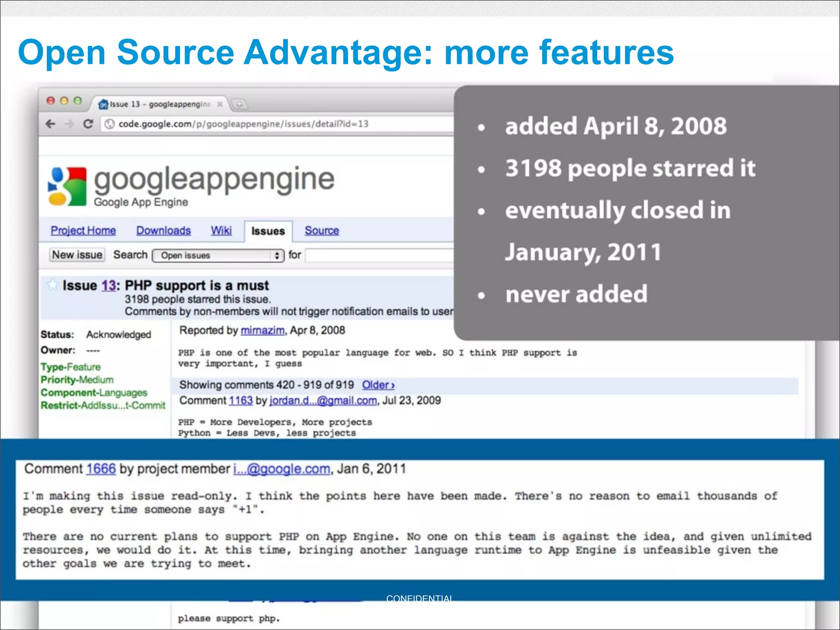This screenshot has width=840, height=630.
Task: Show Older comments
Action: coord(378,385)
